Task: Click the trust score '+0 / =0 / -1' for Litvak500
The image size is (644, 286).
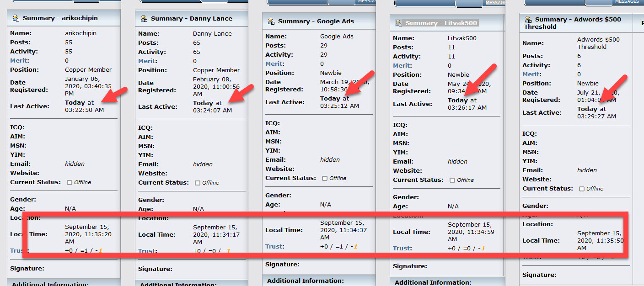Action: tap(466, 249)
